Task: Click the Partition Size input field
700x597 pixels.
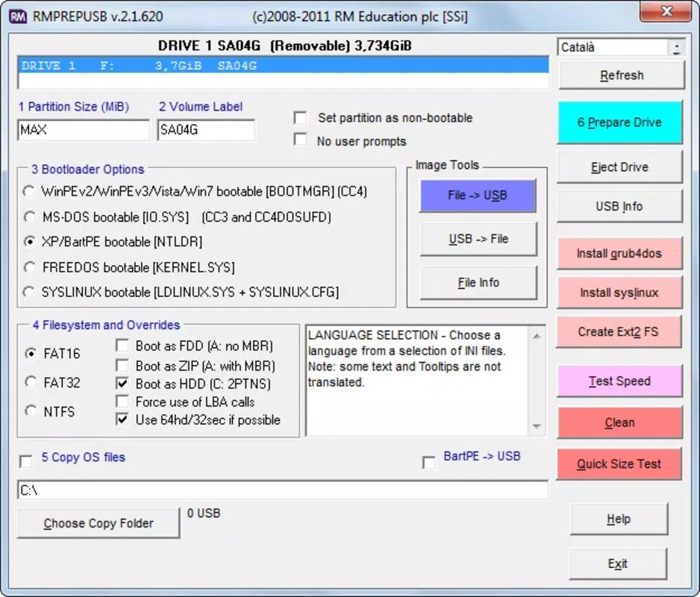Action: (x=84, y=130)
